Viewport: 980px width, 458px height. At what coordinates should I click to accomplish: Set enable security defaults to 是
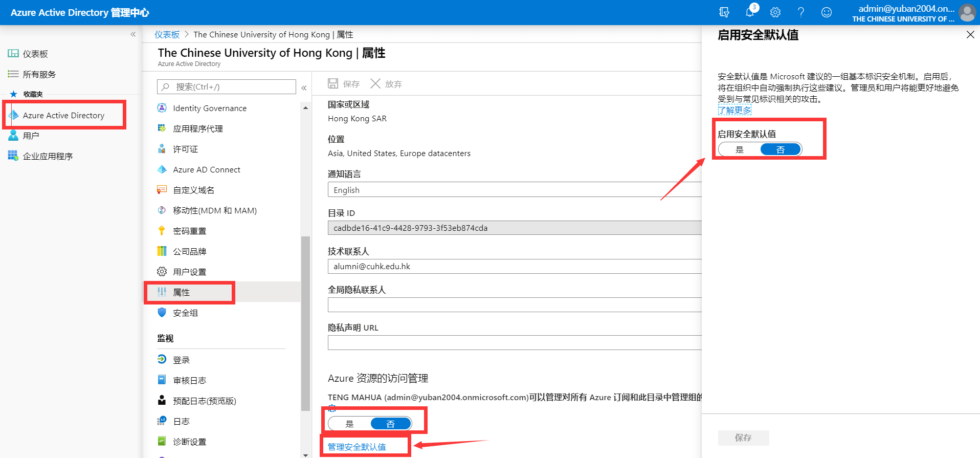[740, 149]
